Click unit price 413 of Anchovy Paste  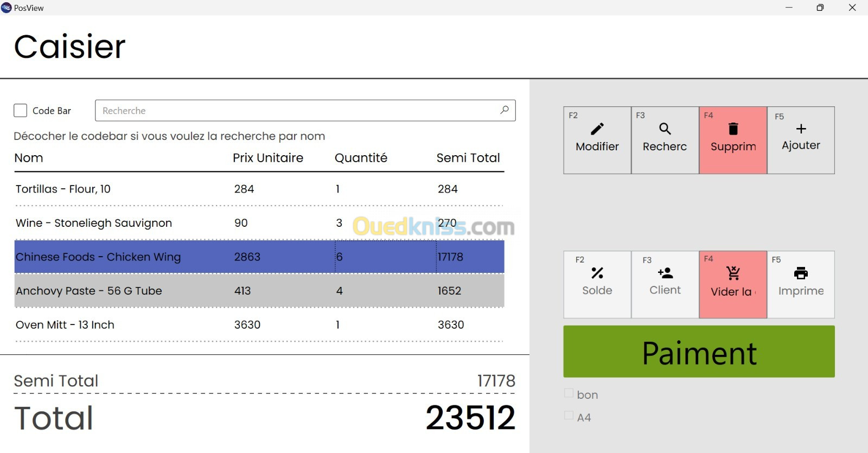242,291
